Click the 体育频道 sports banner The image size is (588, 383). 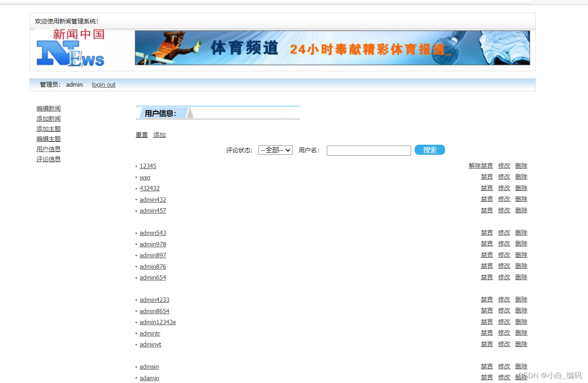pyautogui.click(x=332, y=47)
